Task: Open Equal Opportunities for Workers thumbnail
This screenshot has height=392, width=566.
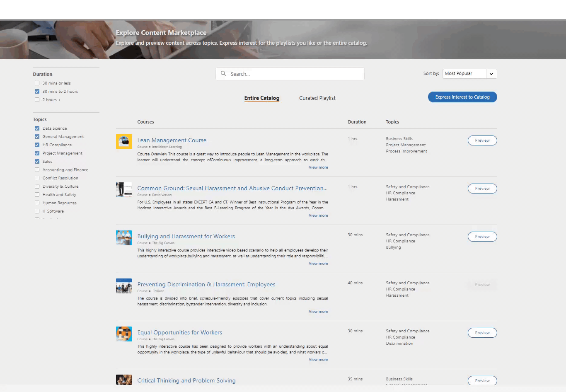Action: point(124,334)
